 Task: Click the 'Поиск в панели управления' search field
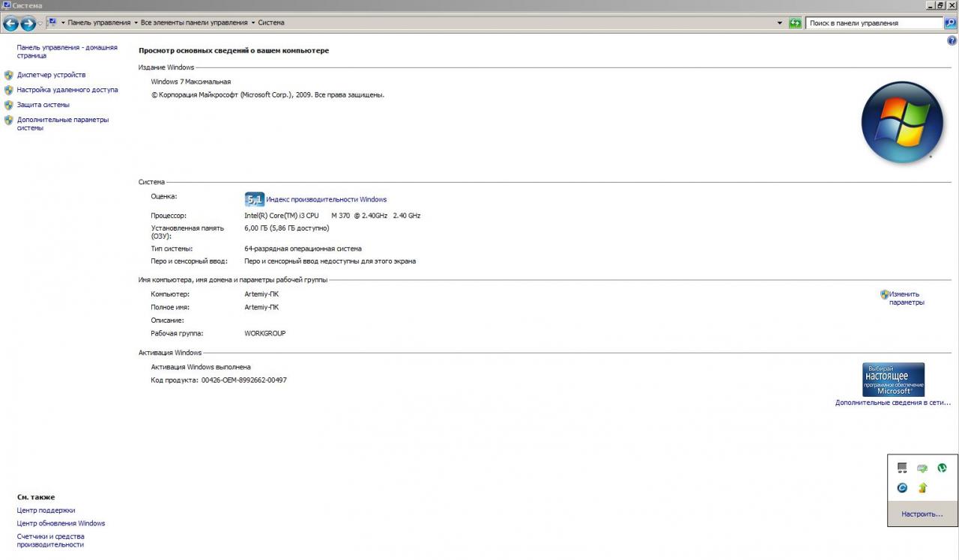pyautogui.click(x=873, y=23)
